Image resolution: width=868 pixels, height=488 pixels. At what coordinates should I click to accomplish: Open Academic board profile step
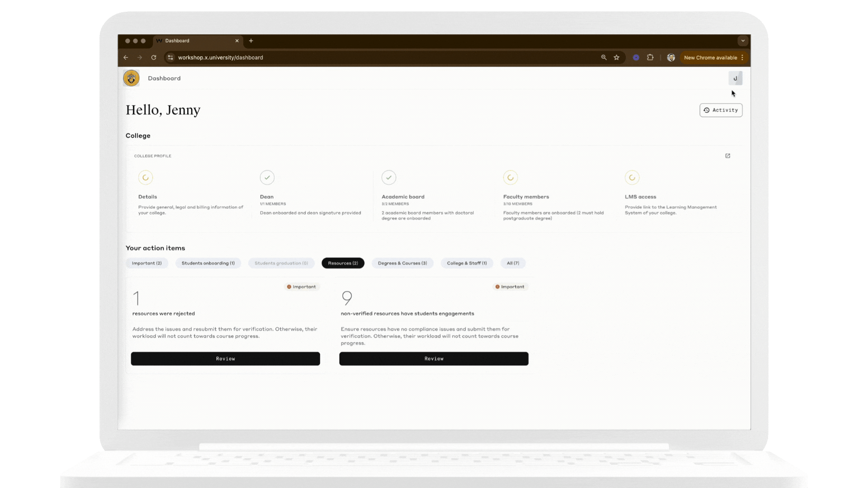434,195
